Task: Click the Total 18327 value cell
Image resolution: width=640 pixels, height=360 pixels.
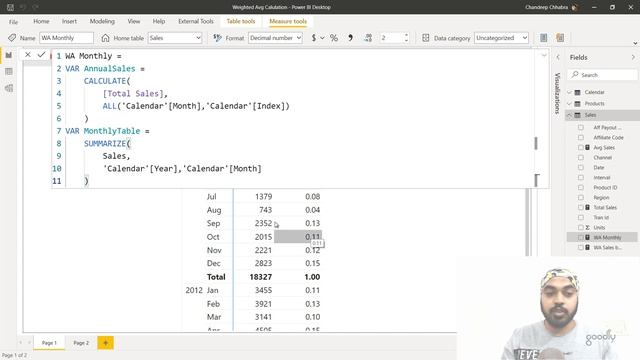Action: coord(260,277)
